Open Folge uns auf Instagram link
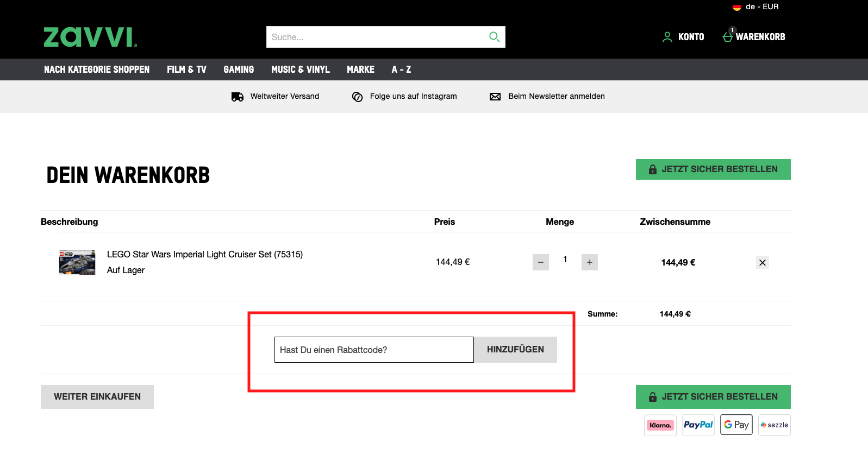Screen dimensions: 868x461 click(414, 96)
